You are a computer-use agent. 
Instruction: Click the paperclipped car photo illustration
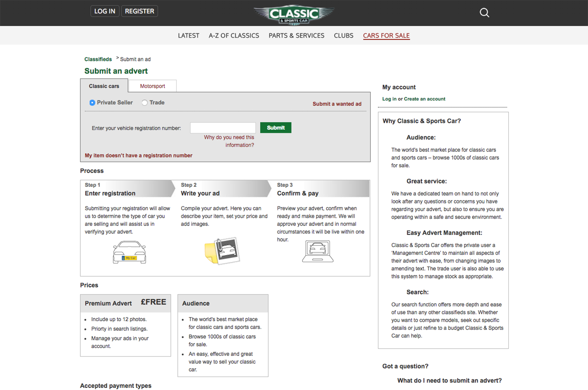click(x=222, y=251)
